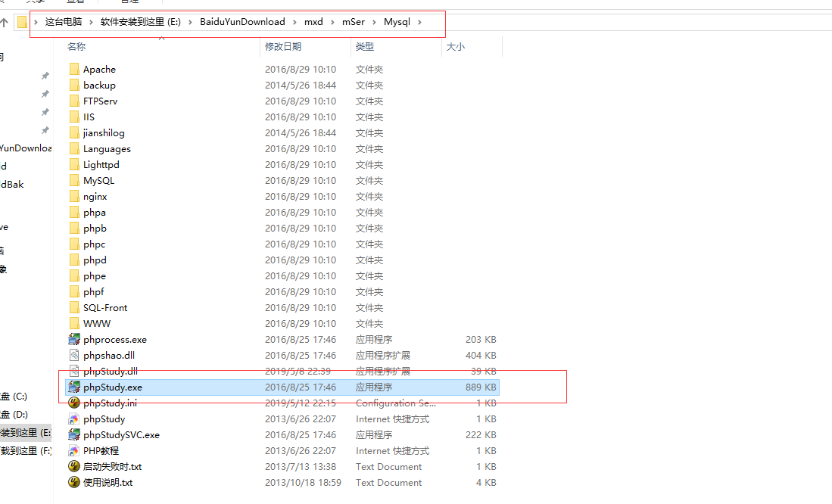The image size is (832, 504).
Task: Select the IIS folder icon
Action: 74,117
